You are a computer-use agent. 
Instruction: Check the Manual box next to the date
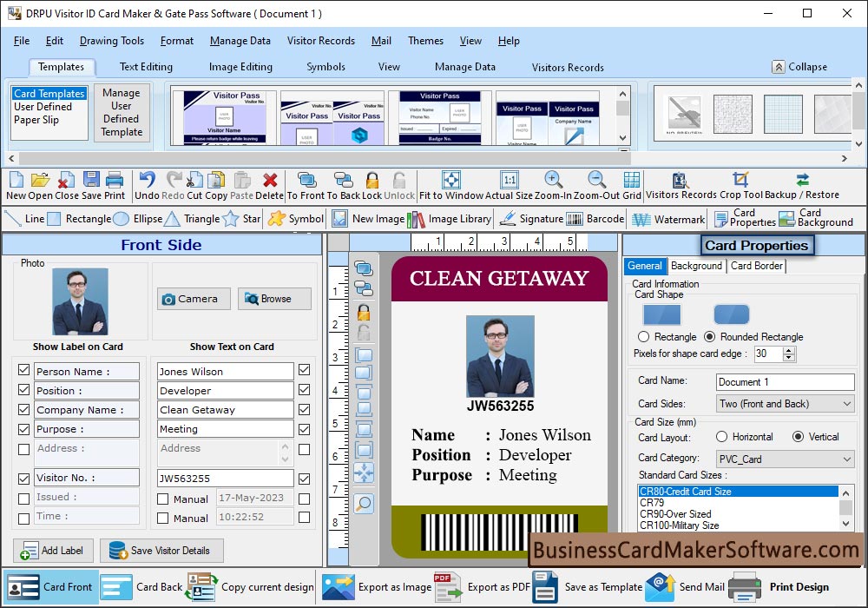[163, 499]
